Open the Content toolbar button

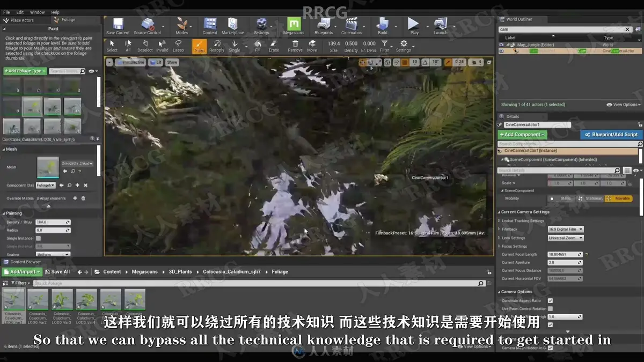[210, 26]
